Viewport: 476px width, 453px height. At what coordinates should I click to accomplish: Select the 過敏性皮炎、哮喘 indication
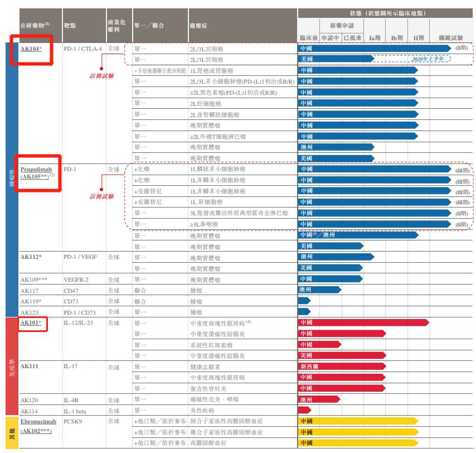215,399
